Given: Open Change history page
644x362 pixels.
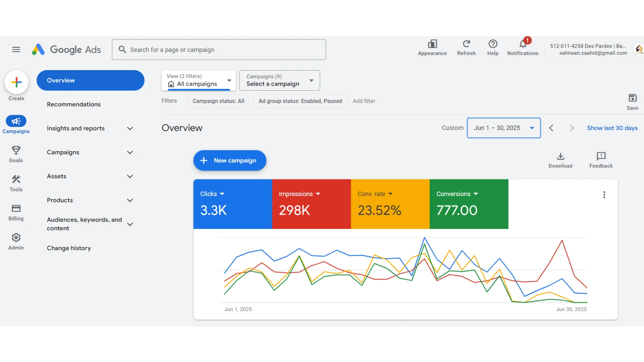Looking at the screenshot, I should point(69,248).
